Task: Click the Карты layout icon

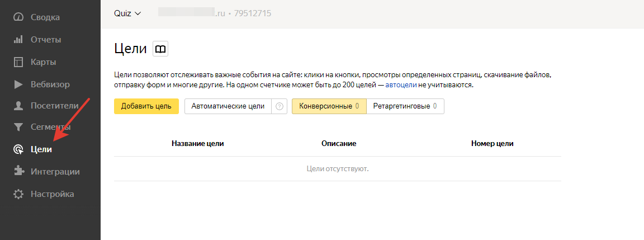Action: click(x=18, y=62)
